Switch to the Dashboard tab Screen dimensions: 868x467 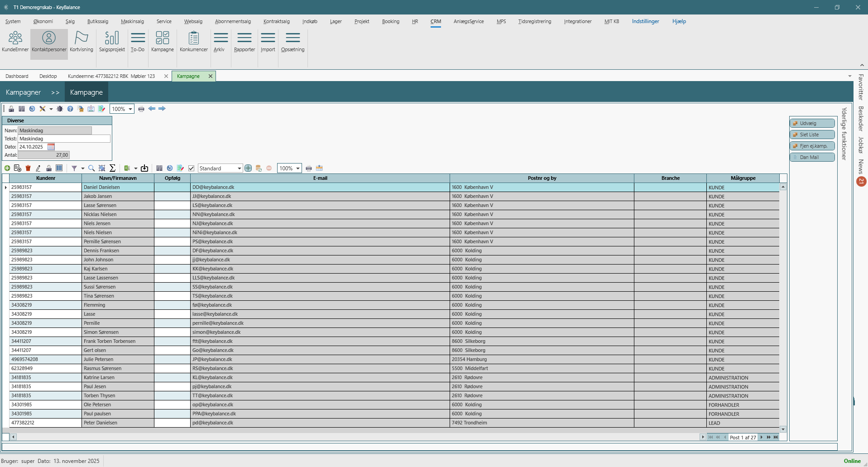pos(17,76)
